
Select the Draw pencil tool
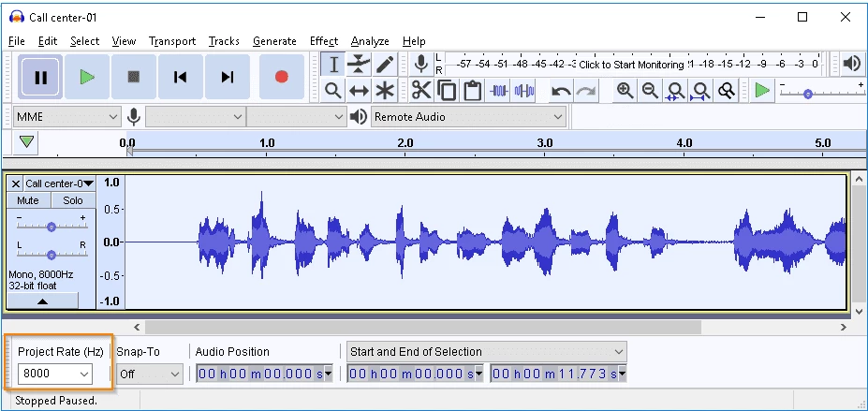point(385,64)
